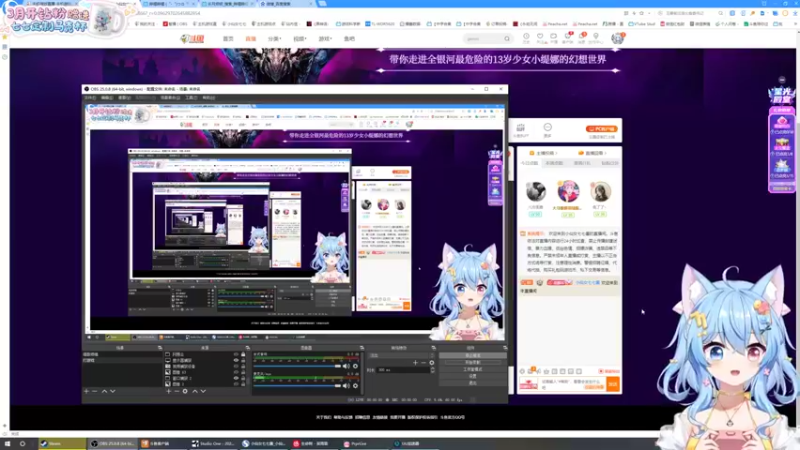The height and width of the screenshot is (450, 800).
Task: Click the website search magnifier icon
Action: pos(507,39)
